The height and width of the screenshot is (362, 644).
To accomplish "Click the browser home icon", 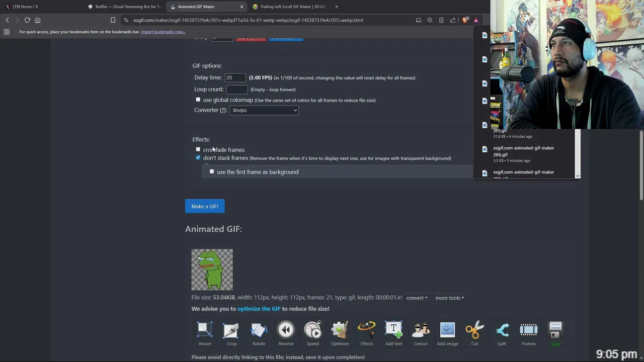I will click(x=37, y=20).
